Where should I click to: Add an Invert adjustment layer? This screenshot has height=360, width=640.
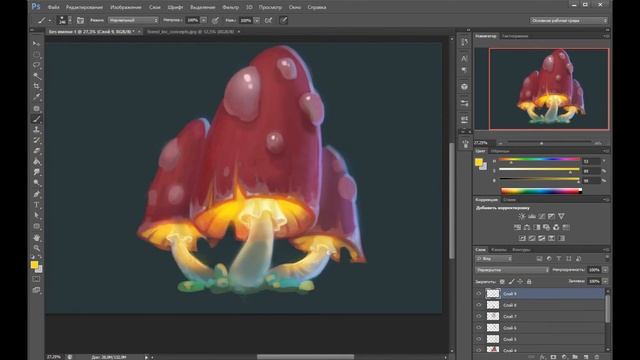coord(522,238)
